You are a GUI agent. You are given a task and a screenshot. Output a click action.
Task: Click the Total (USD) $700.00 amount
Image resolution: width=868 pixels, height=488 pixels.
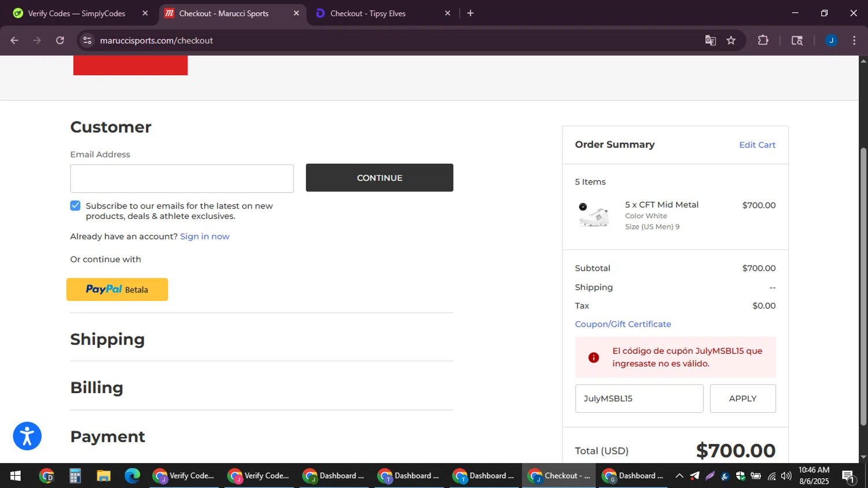tap(735, 450)
